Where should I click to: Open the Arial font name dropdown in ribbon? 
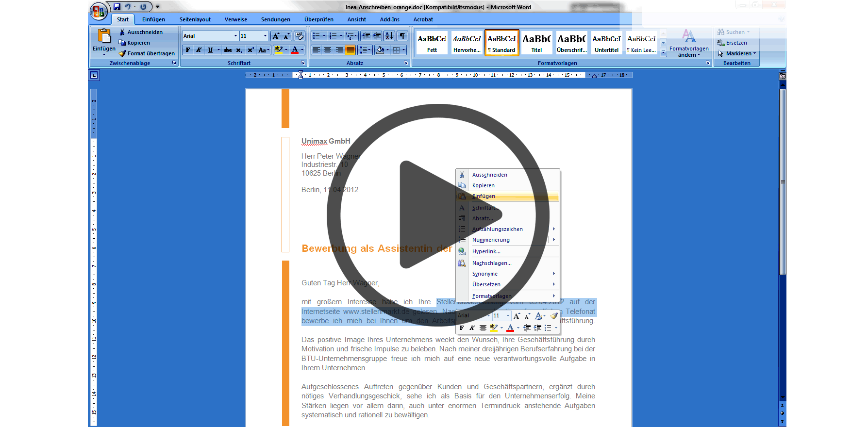pos(235,36)
